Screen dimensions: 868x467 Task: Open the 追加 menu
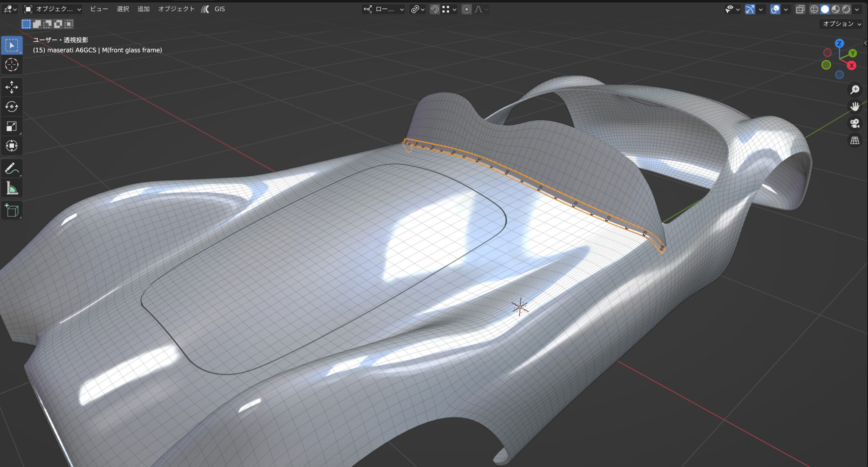coord(144,9)
